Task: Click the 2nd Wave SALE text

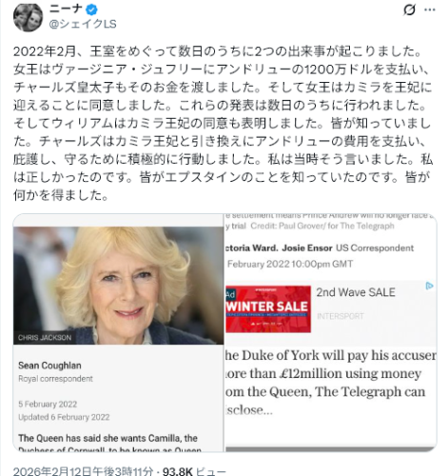Action: [356, 292]
